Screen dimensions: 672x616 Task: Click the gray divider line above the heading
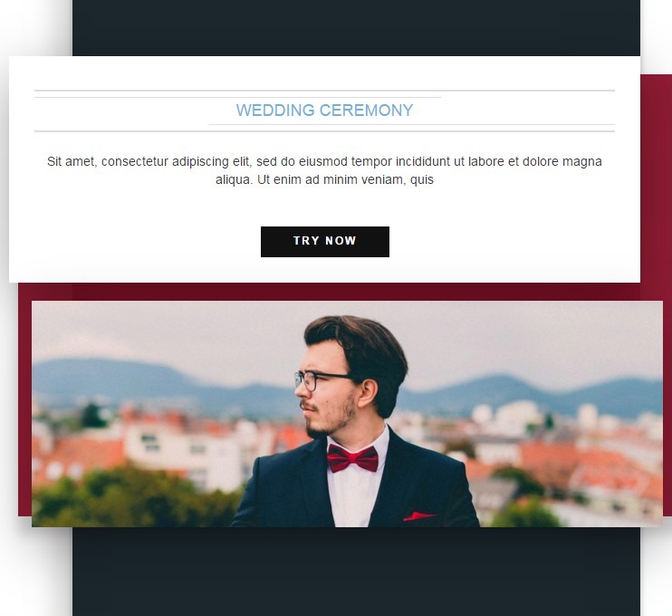[324, 91]
